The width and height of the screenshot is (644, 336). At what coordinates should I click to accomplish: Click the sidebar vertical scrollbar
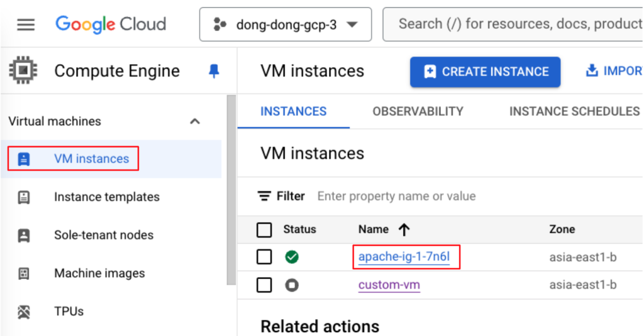pyautogui.click(x=231, y=190)
